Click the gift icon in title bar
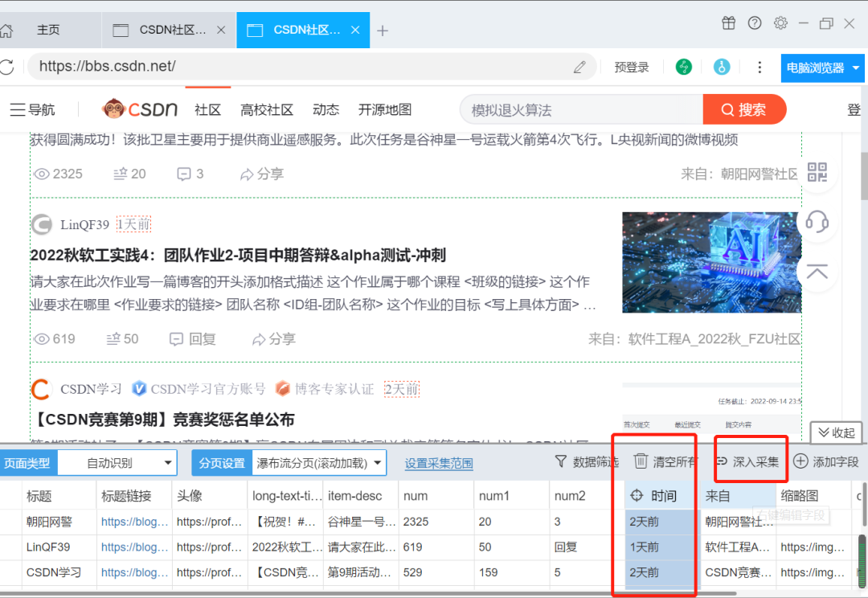Image resolution: width=868 pixels, height=598 pixels. 728,23
